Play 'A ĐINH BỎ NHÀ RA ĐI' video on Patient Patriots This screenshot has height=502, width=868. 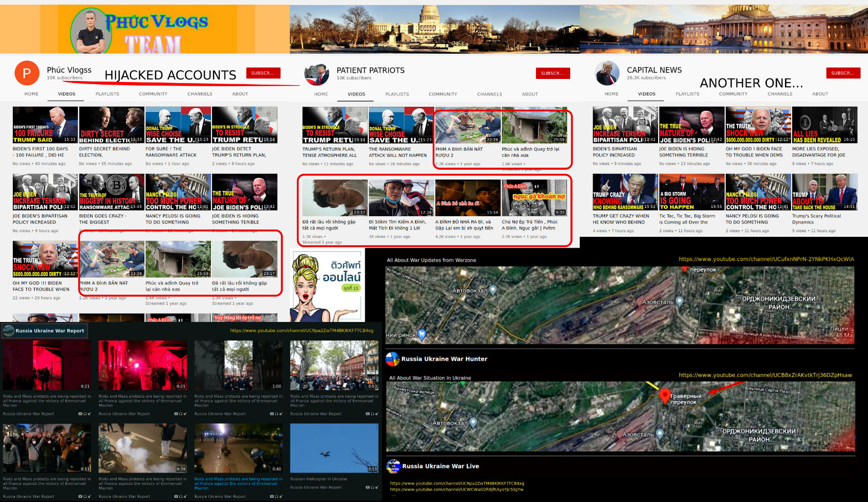[468, 198]
